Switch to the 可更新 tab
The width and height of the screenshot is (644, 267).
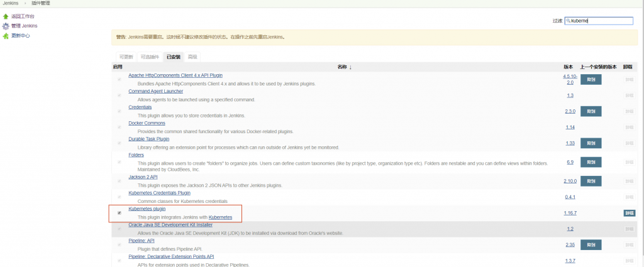coord(126,57)
